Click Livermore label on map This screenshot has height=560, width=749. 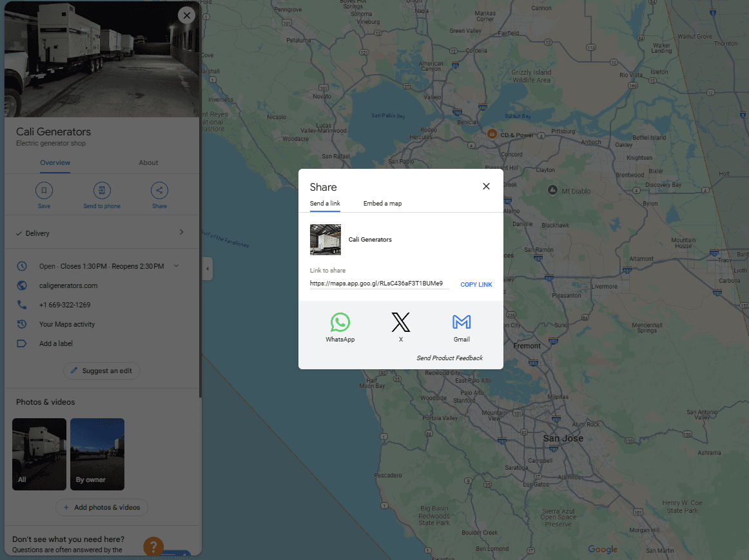click(604, 287)
